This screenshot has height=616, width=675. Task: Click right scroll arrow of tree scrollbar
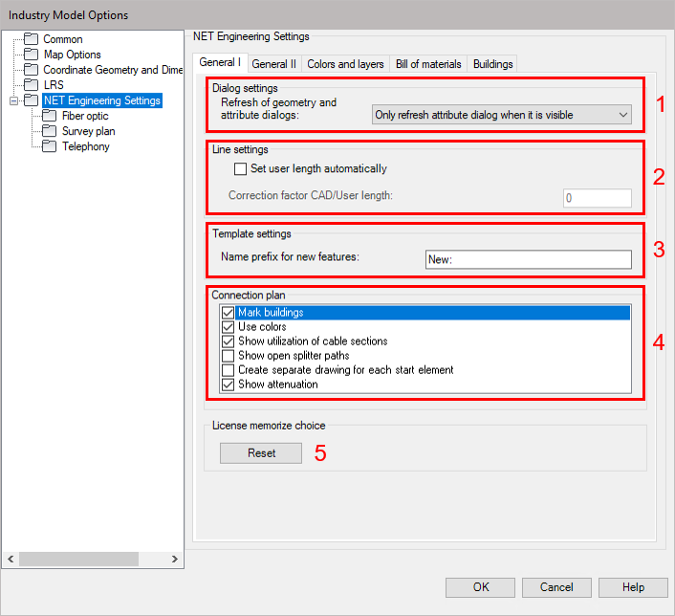point(174,560)
